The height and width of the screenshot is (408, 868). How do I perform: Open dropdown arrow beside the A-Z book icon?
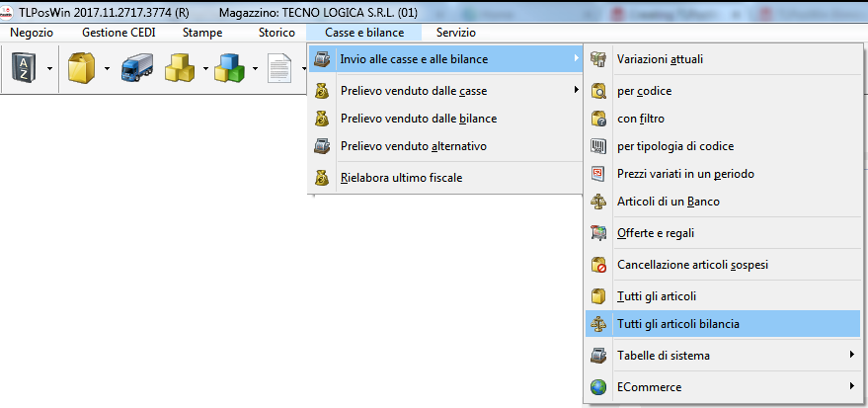(49, 69)
